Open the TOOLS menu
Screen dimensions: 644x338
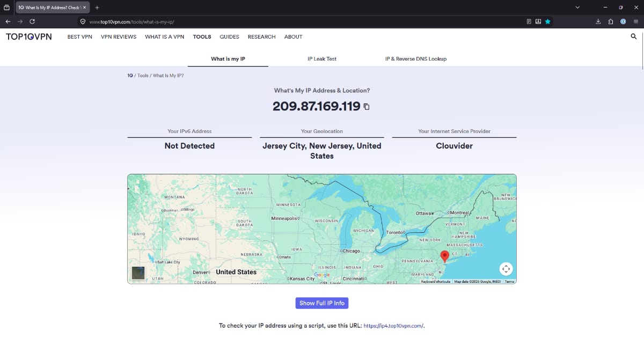coord(202,37)
